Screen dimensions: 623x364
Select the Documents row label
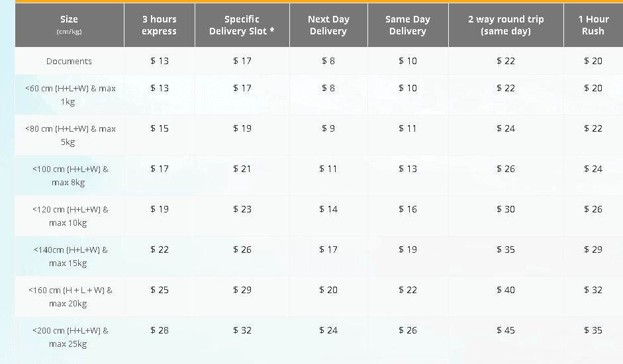click(69, 61)
